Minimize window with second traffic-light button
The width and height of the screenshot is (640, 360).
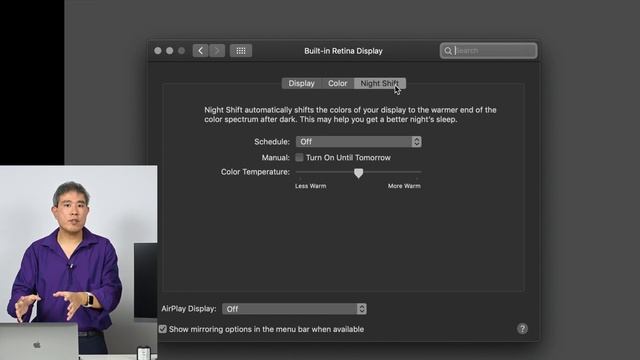170,51
